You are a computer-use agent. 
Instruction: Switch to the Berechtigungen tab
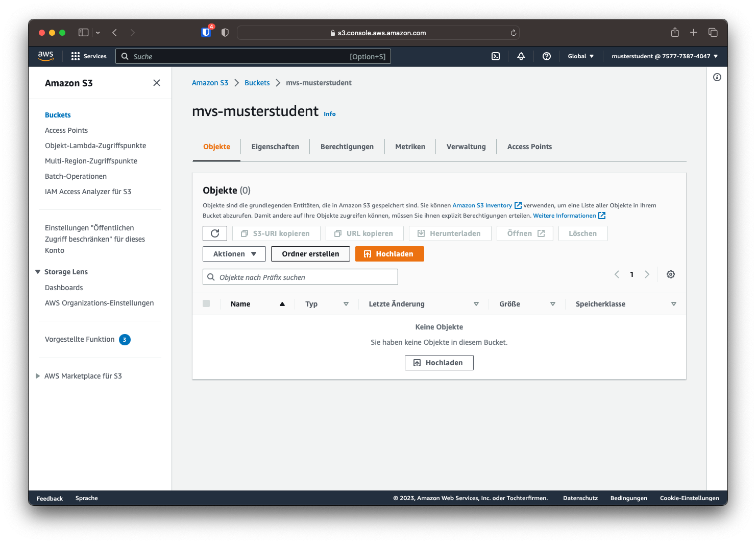click(x=347, y=147)
